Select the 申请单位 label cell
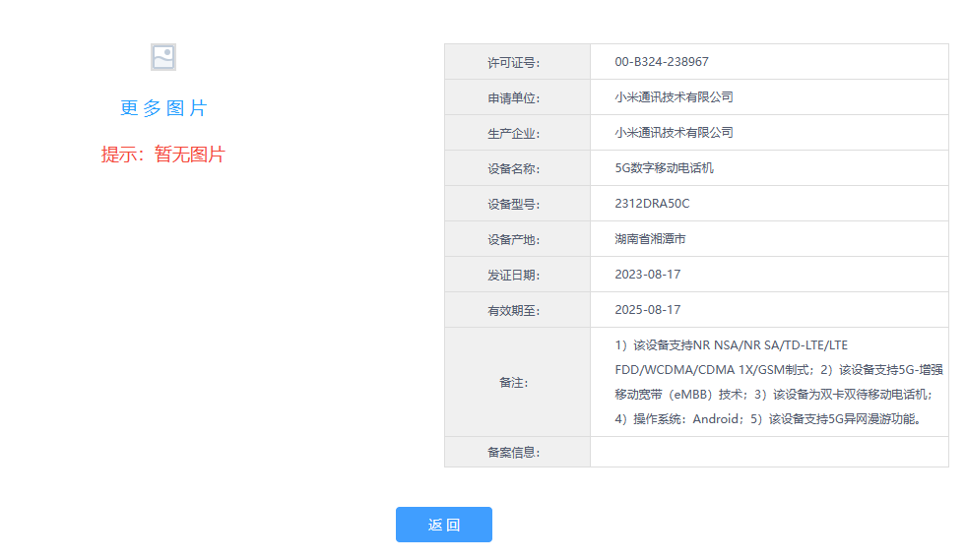Screen dimensions: 966x560 tap(517, 97)
